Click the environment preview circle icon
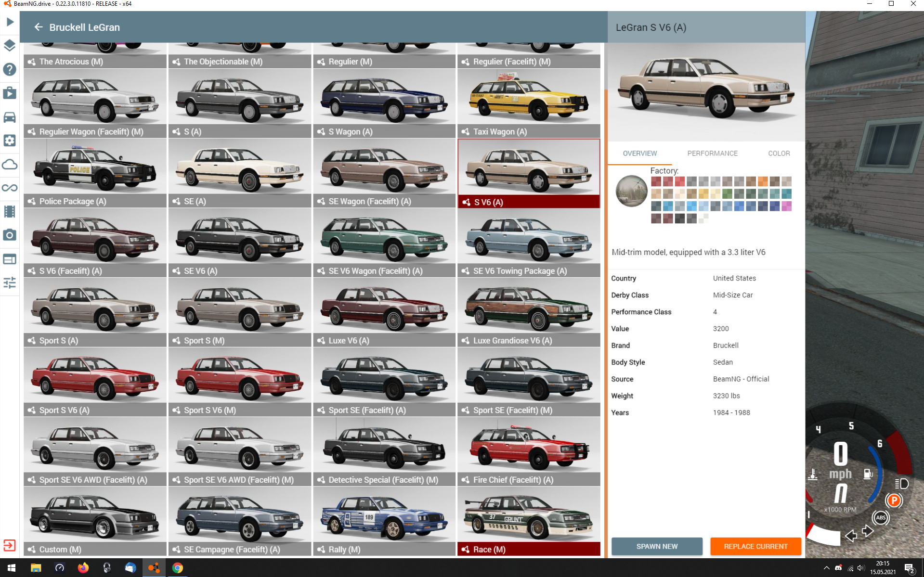The height and width of the screenshot is (577, 924). pyautogui.click(x=631, y=191)
